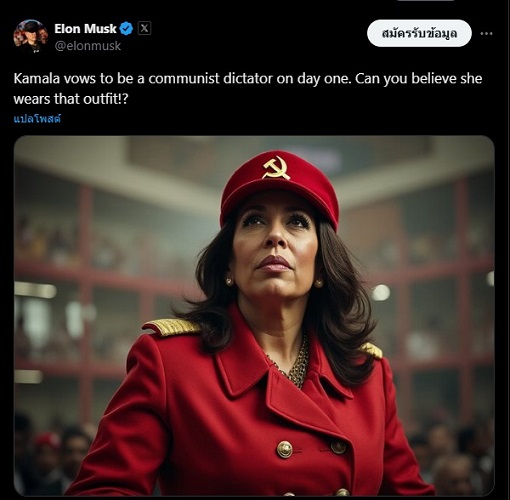Image resolution: width=510 pixels, height=500 pixels.
Task: Click the hammer and sickle emblem on cap
Action: [x=276, y=168]
